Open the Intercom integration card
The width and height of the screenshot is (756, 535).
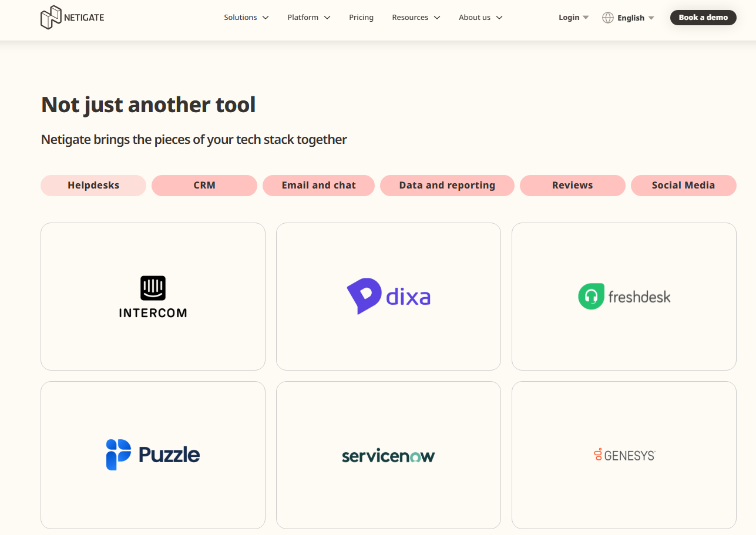[153, 296]
